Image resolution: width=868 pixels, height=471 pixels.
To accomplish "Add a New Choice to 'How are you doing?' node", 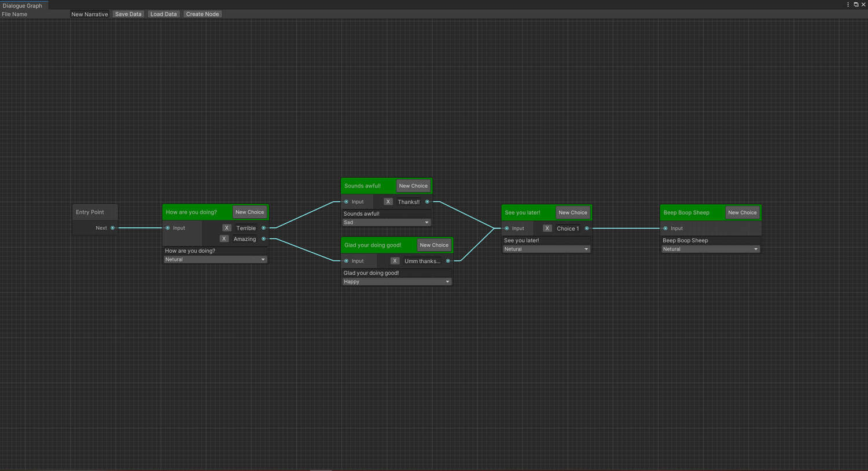I will [x=249, y=212].
